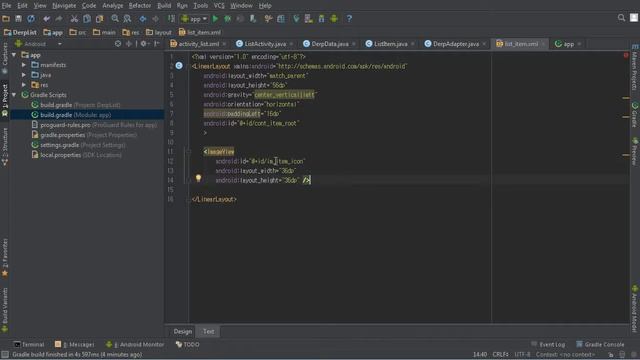Open the File menu
The height and width of the screenshot is (360, 640).
point(7,6)
